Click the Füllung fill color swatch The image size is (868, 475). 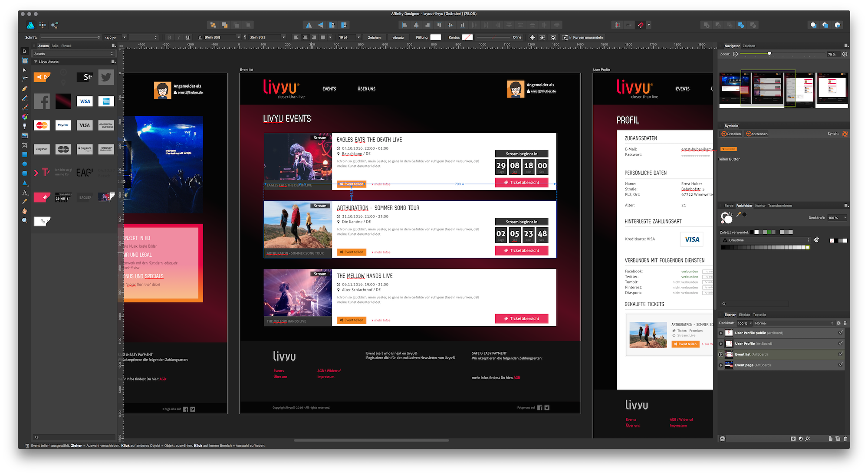[436, 37]
